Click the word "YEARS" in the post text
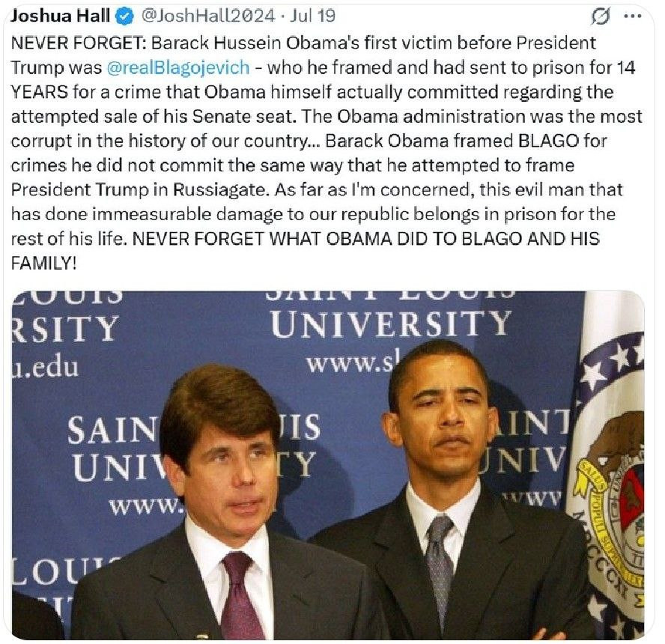Viewport: 665px width, 644px height. (37, 91)
